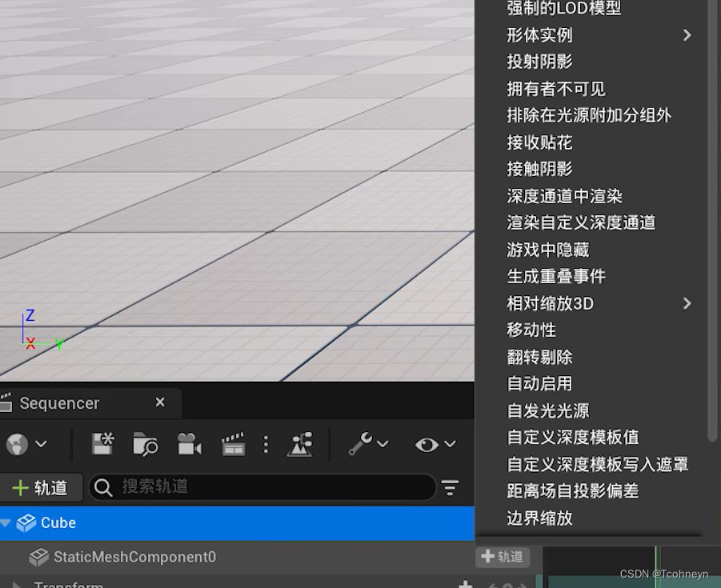Click the property menu vertical scrollbar

click(x=712, y=221)
